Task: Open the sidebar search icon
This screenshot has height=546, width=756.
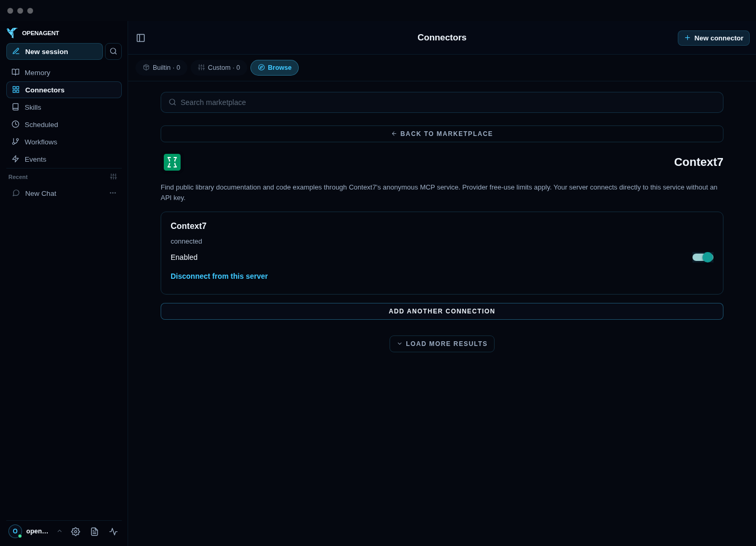Action: 113,51
